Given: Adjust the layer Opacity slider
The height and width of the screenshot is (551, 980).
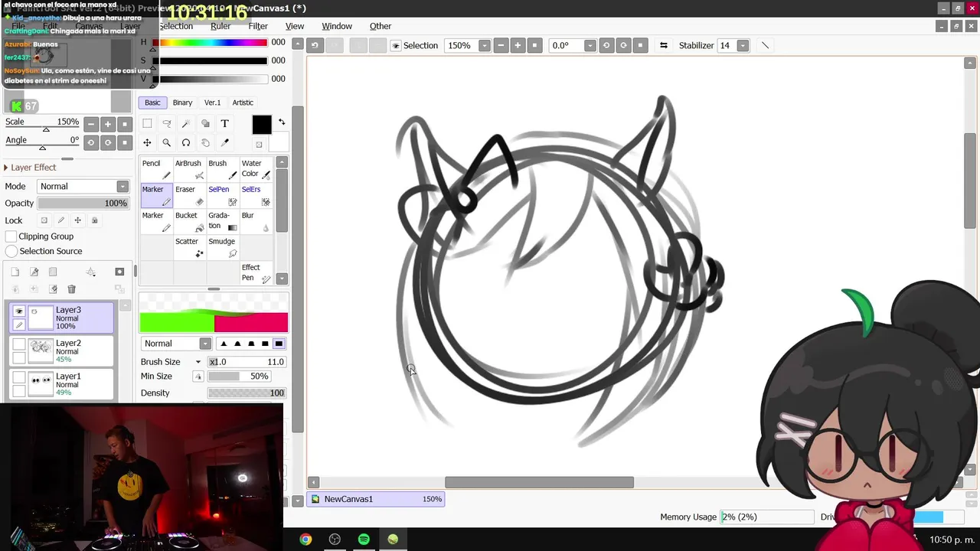Looking at the screenshot, I should click(83, 204).
